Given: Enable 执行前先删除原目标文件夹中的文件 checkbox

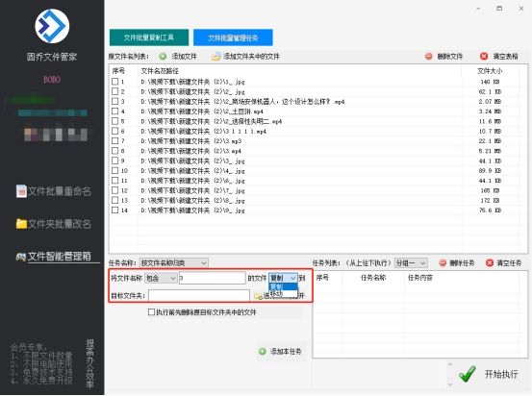Looking at the screenshot, I should 152,312.
